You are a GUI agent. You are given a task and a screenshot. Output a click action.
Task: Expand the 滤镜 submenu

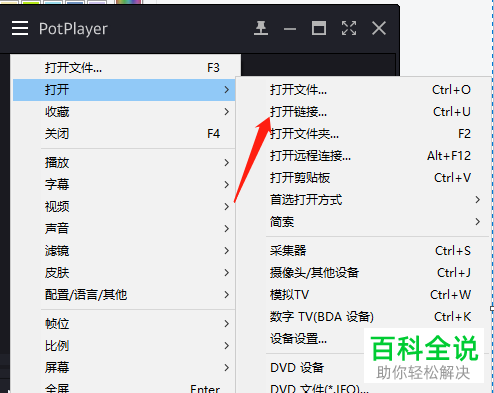click(x=124, y=251)
